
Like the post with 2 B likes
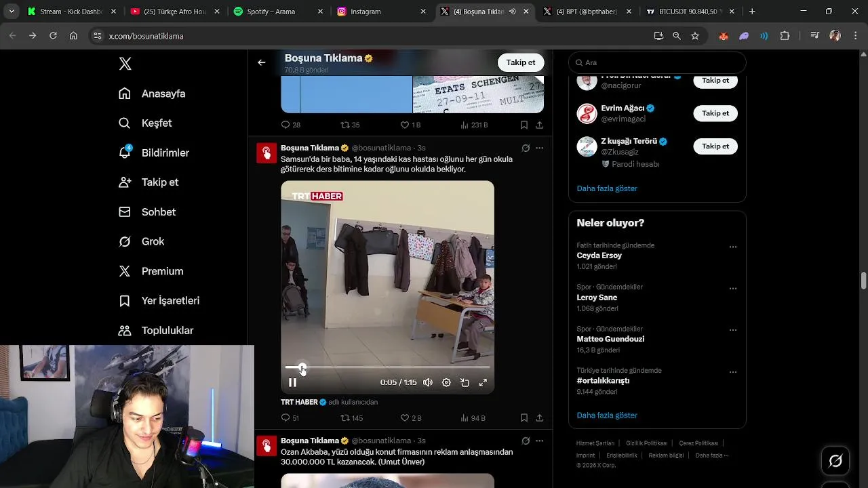click(x=411, y=418)
